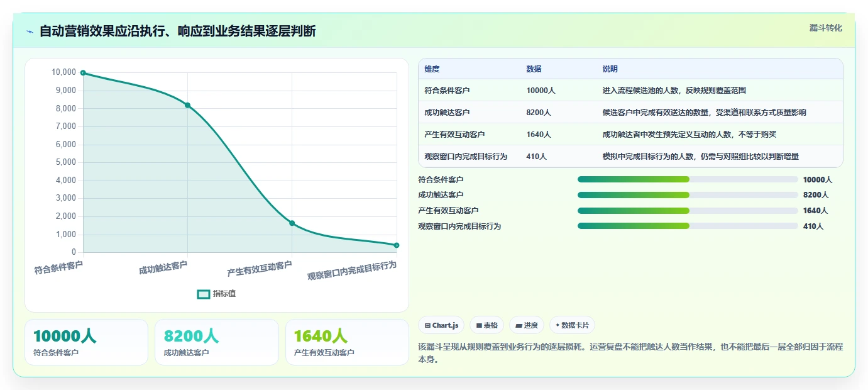Click the y-axis label 10,000

[63, 72]
